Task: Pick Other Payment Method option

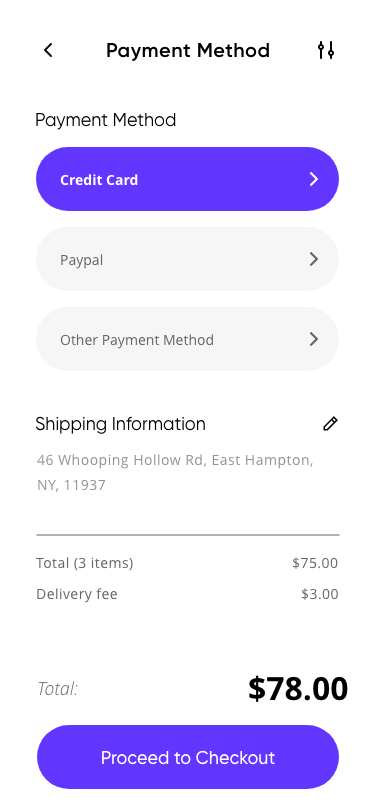Action: 188,339
